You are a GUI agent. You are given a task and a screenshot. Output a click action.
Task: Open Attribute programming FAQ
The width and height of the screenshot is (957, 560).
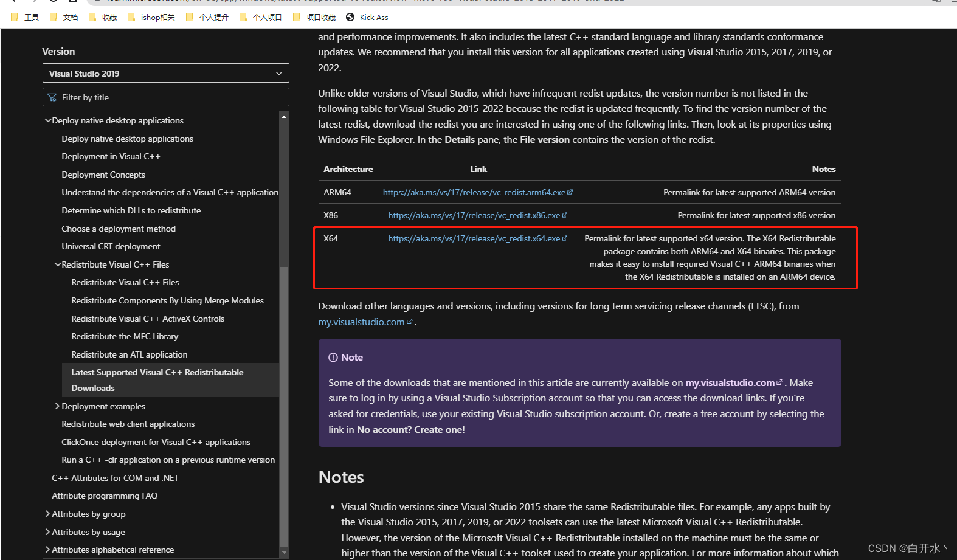click(105, 496)
